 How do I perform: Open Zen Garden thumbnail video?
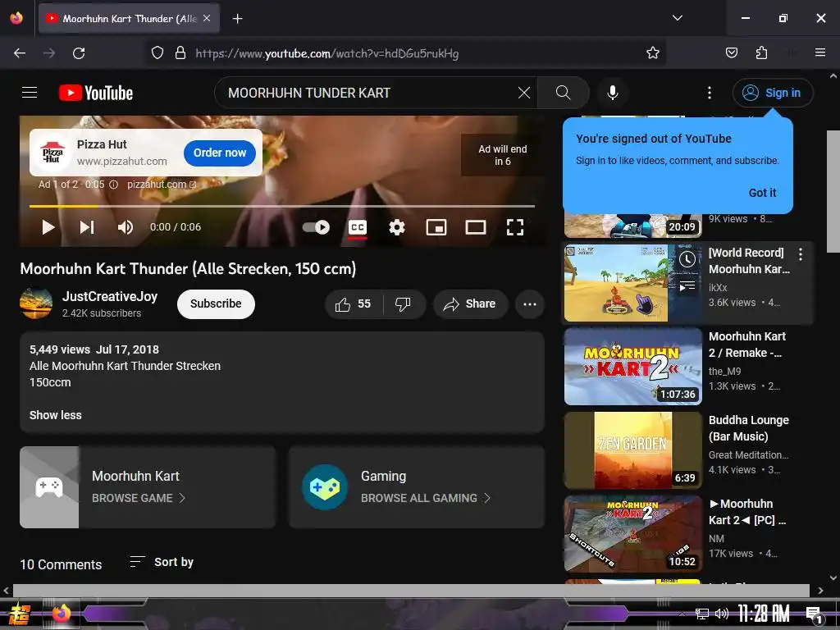pos(632,450)
